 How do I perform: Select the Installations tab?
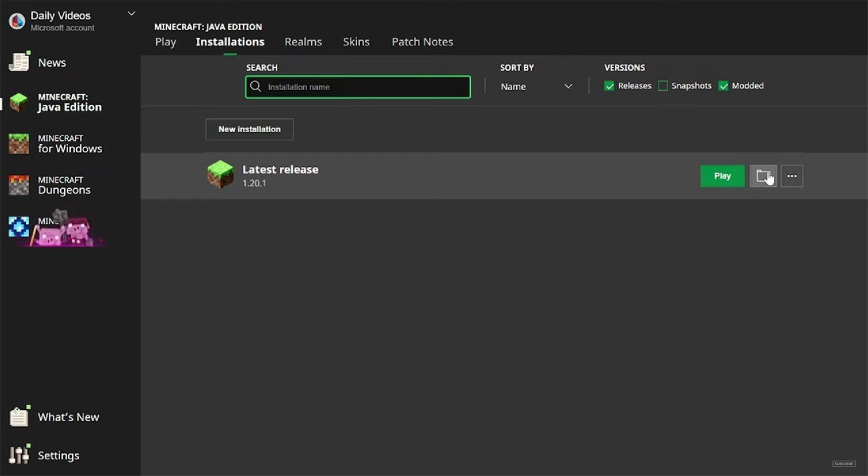click(x=230, y=41)
